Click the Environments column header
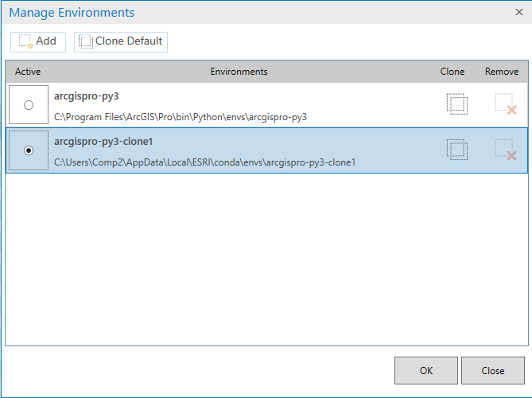 click(x=239, y=72)
